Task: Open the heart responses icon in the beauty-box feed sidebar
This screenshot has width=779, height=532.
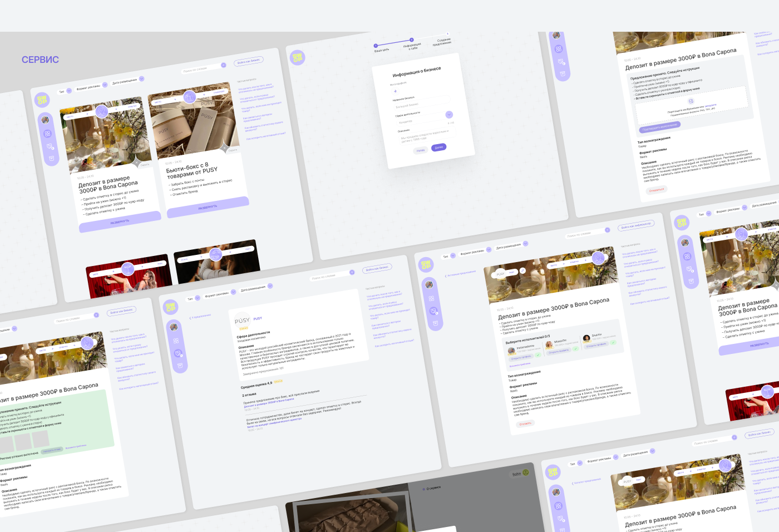Action: click(50, 146)
